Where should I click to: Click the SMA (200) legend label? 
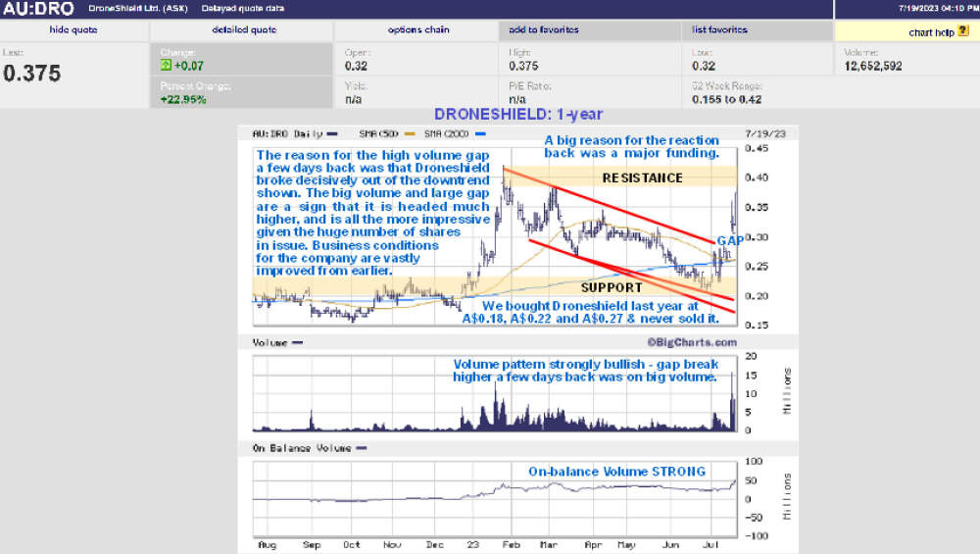(446, 133)
